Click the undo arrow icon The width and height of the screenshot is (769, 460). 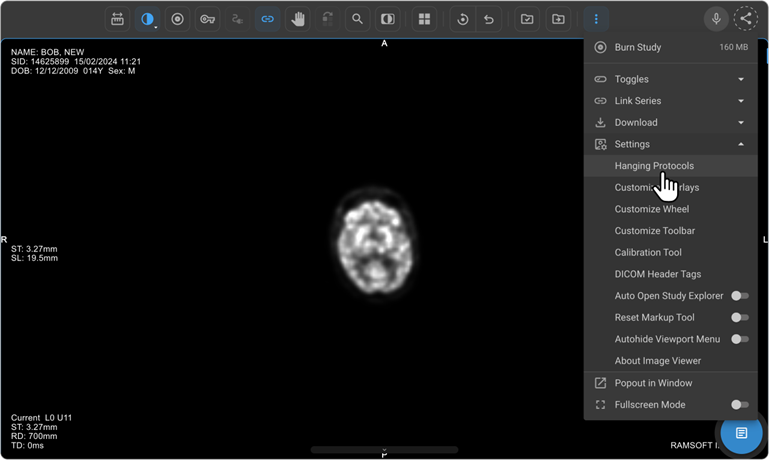pyautogui.click(x=488, y=19)
